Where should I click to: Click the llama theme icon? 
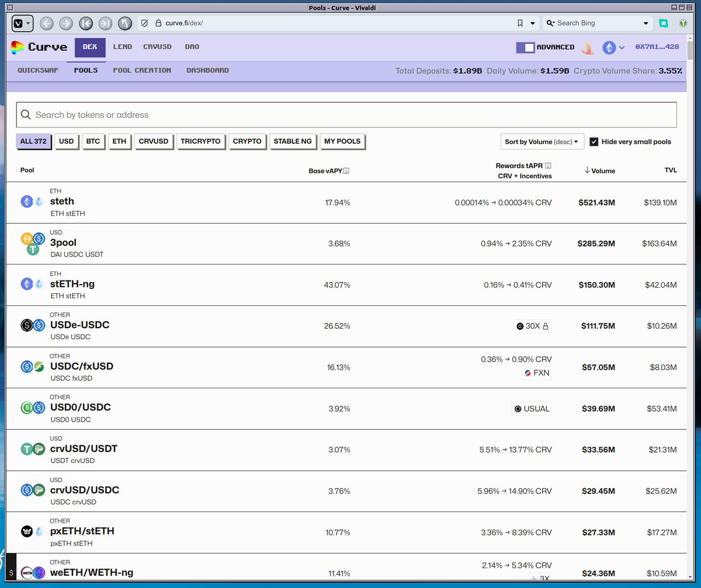(x=588, y=48)
